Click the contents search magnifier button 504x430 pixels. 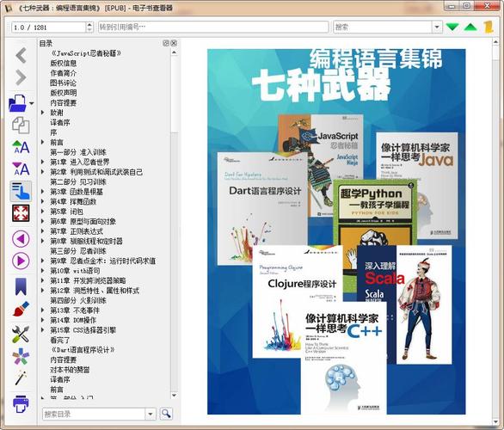pos(166,414)
